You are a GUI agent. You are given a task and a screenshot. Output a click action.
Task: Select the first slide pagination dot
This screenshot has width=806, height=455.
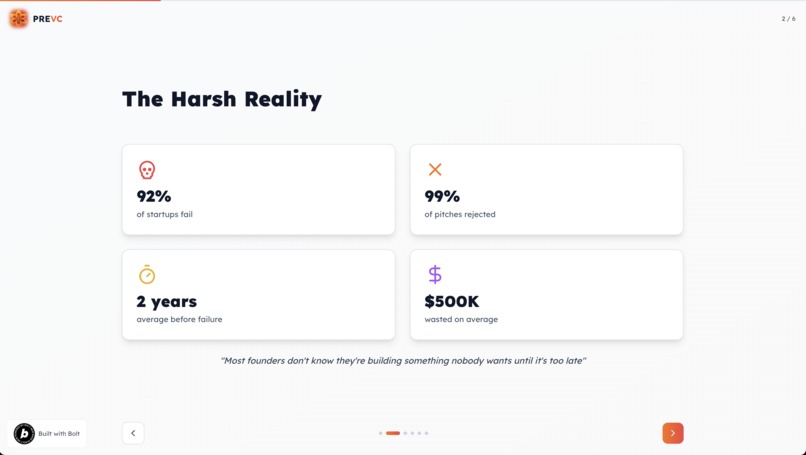pos(380,433)
